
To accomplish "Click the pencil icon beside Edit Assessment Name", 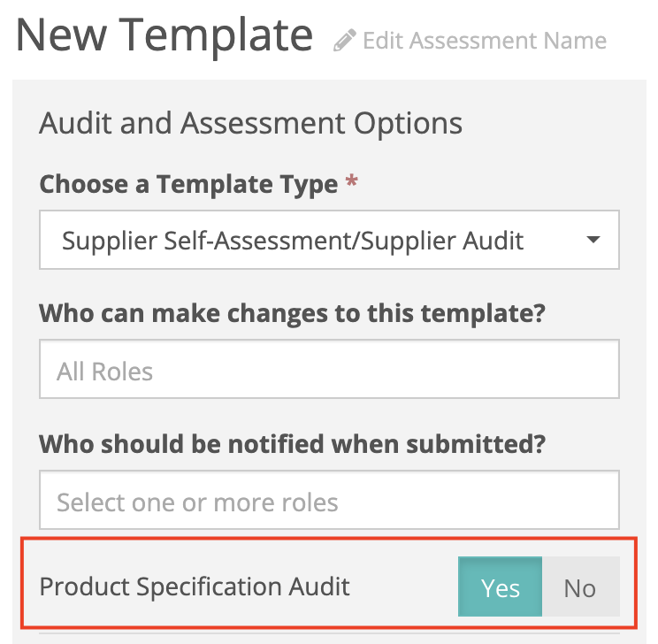I will point(345,41).
